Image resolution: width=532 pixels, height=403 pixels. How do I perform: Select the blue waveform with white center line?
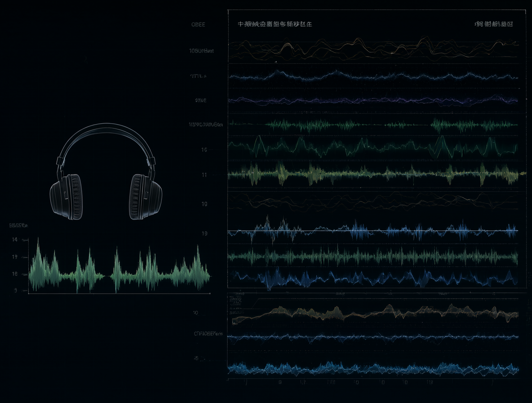[373, 231]
